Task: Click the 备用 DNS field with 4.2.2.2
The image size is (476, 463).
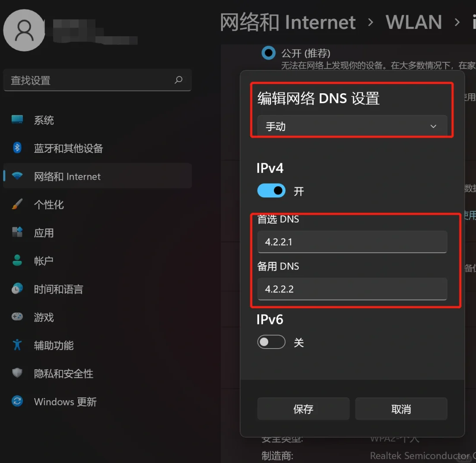Action: pyautogui.click(x=352, y=289)
